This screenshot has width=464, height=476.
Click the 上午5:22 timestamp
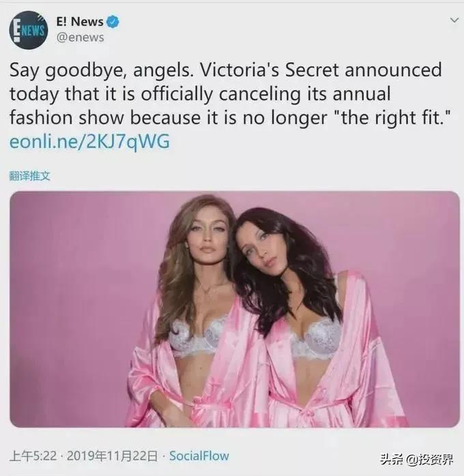coord(33,456)
